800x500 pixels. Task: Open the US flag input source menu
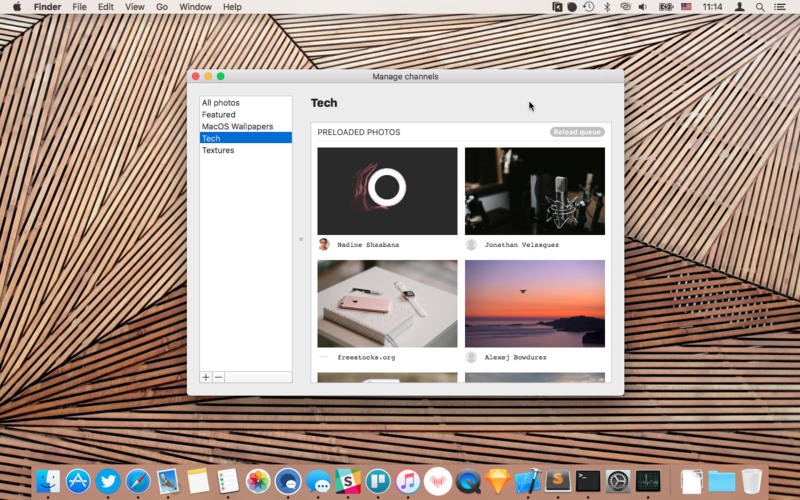[686, 7]
